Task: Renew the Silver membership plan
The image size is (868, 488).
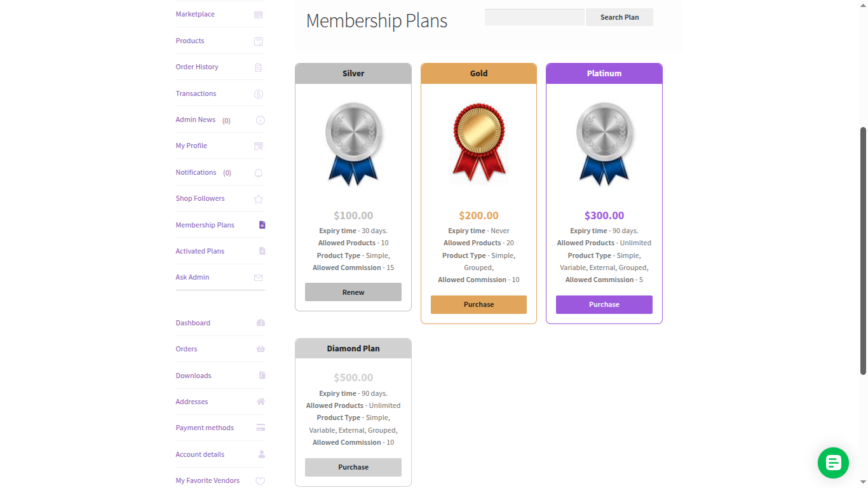Action: tap(353, 292)
